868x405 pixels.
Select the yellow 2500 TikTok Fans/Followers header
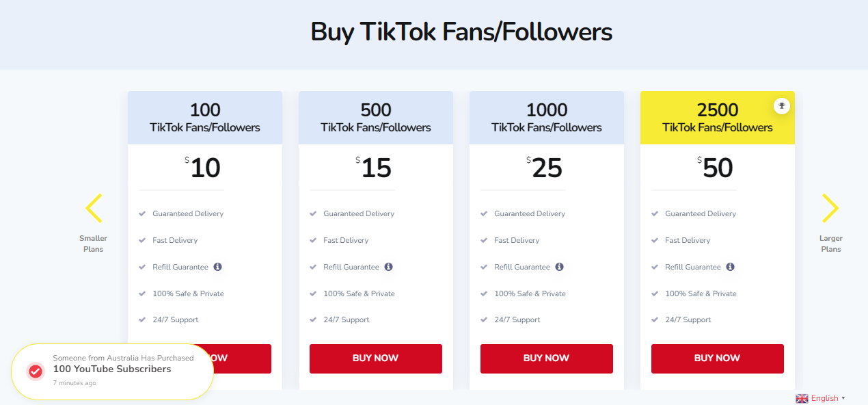[718, 118]
